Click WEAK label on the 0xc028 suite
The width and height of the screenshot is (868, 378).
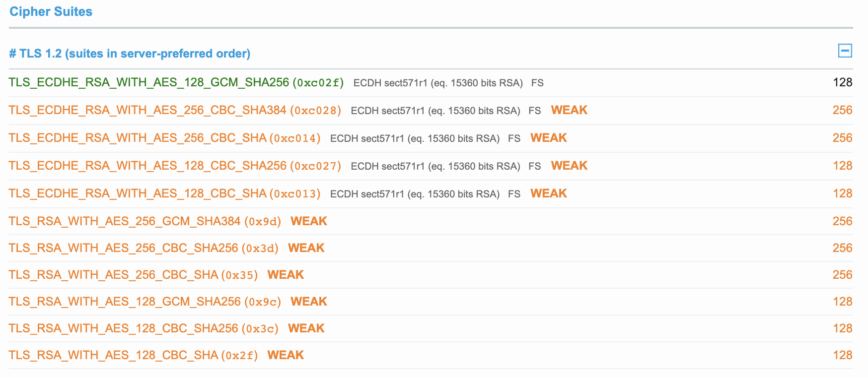[569, 110]
